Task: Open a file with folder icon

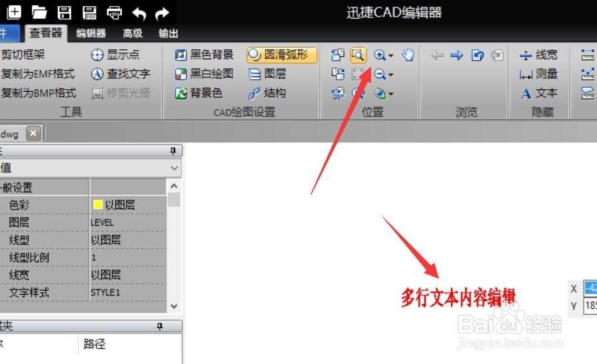Action: (39, 12)
